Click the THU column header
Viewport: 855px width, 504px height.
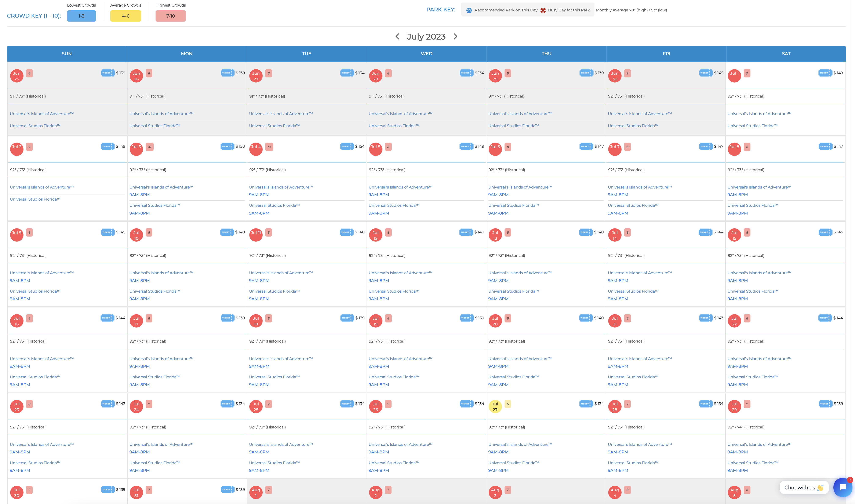pos(546,54)
